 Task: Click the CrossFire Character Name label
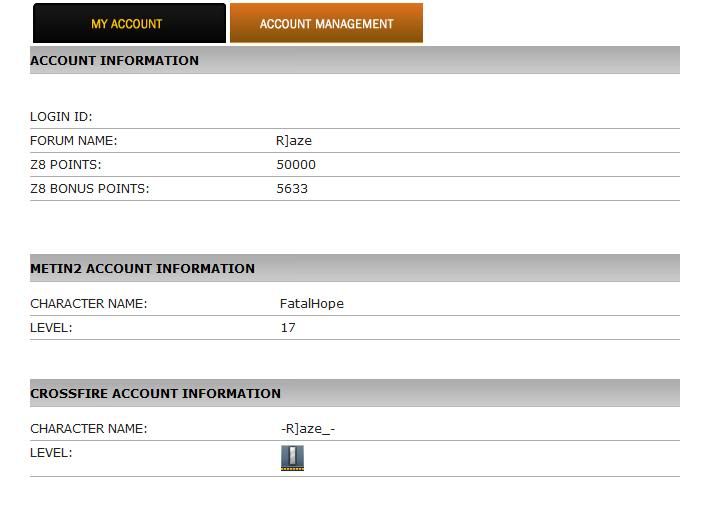[x=88, y=429]
